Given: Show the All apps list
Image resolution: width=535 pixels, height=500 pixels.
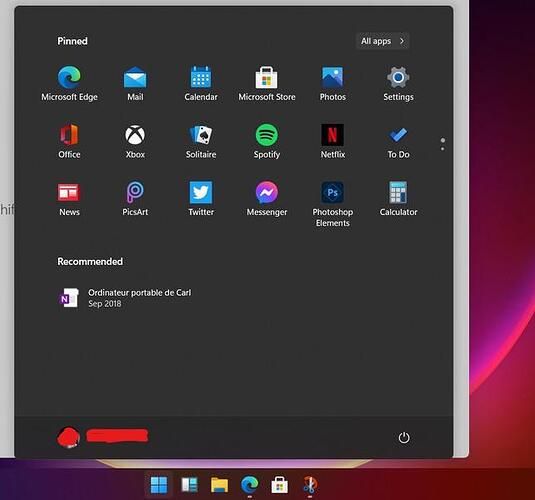Looking at the screenshot, I should (x=382, y=41).
